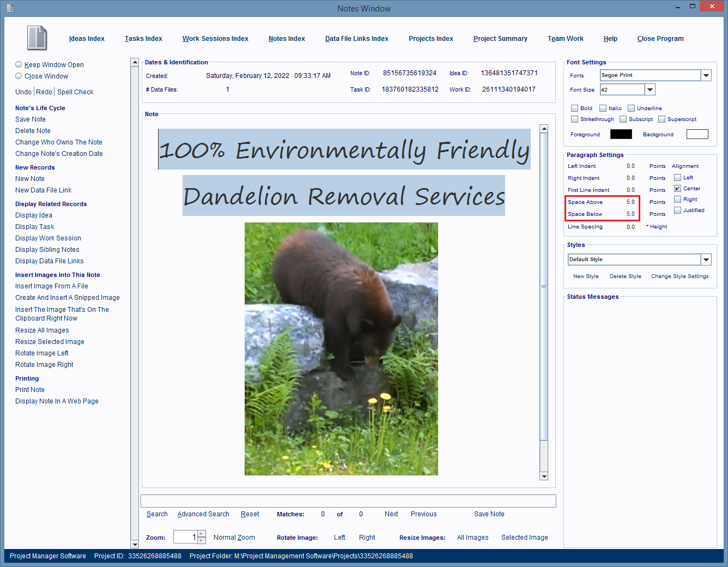Image resolution: width=728 pixels, height=567 pixels.
Task: Open the Font Size dropdown arrow
Action: click(x=650, y=89)
